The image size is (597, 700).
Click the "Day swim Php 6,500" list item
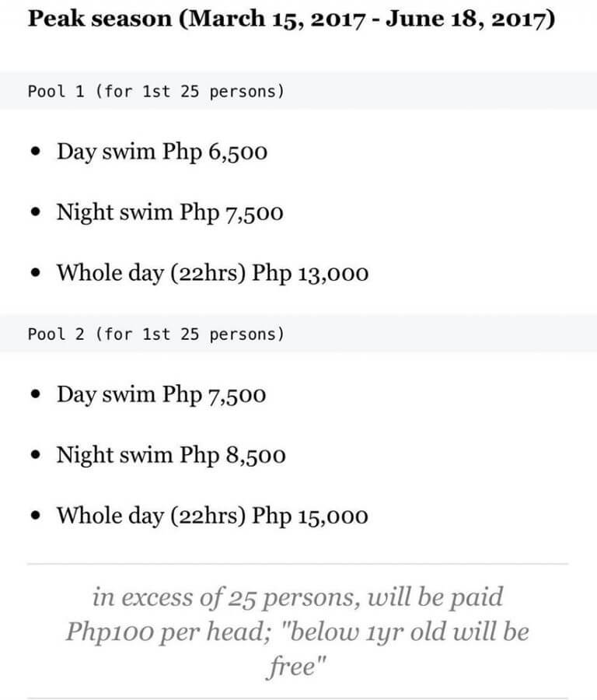tap(162, 152)
